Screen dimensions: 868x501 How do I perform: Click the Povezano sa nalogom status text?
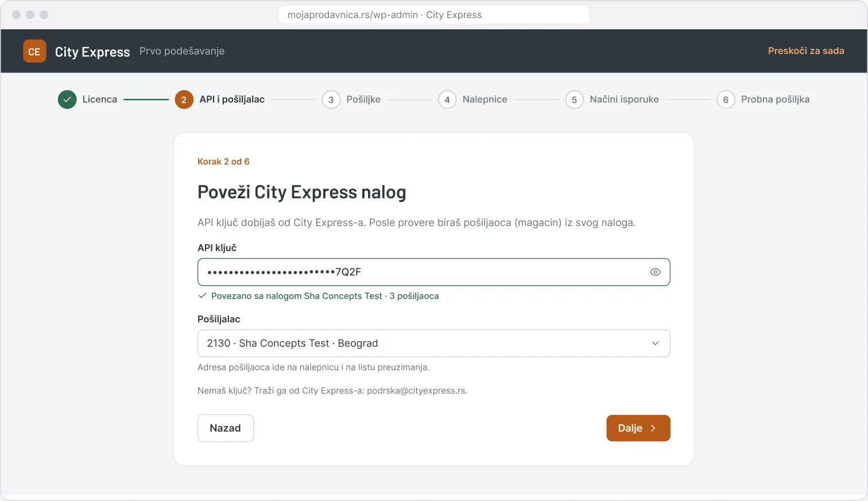(x=325, y=296)
